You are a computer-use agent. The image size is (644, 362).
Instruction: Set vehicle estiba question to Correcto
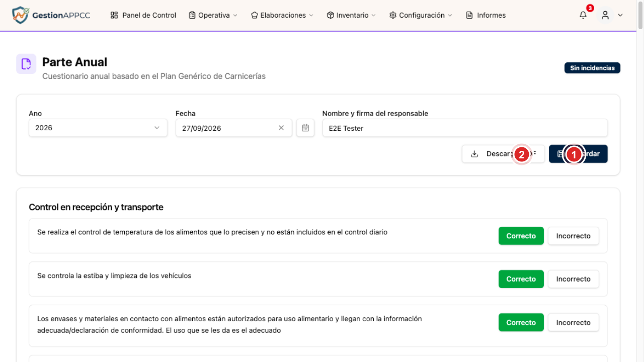coord(521,279)
